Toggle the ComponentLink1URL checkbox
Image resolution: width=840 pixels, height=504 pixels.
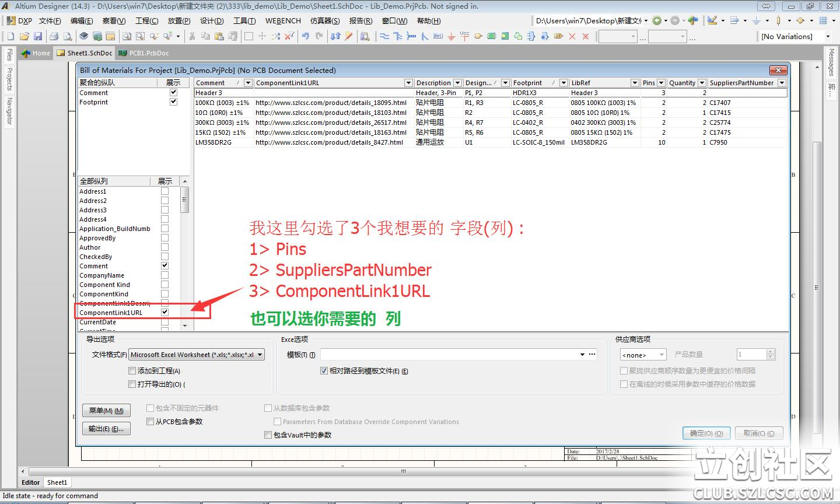pos(164,312)
